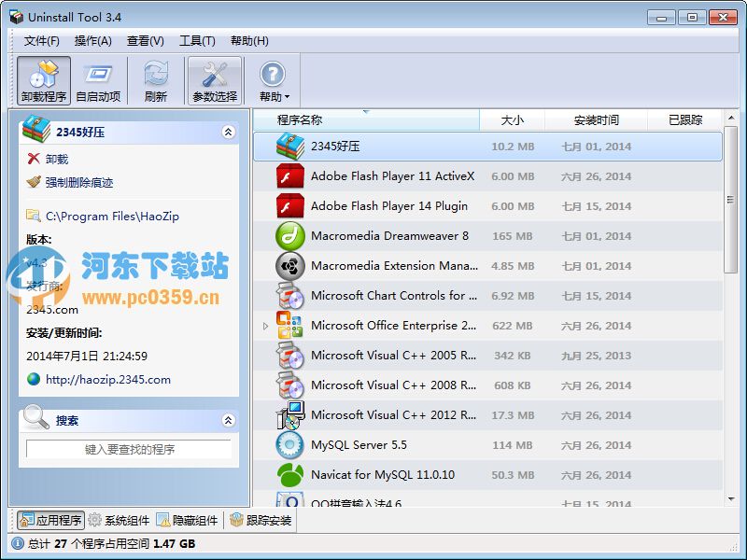This screenshot has height=560, width=747.
Task: Select the Adobe Flash Player 11 ActiveX icon
Action: point(290,175)
